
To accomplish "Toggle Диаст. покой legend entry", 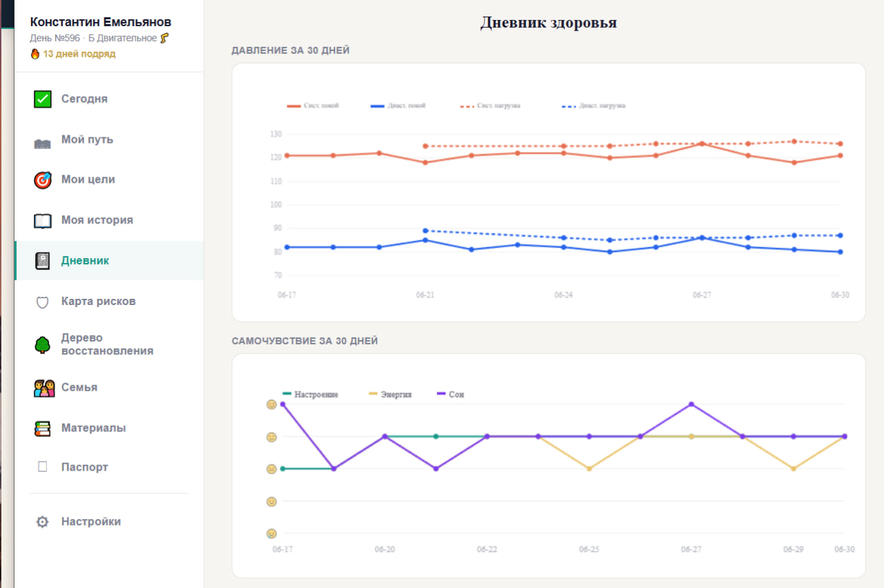I will [398, 106].
